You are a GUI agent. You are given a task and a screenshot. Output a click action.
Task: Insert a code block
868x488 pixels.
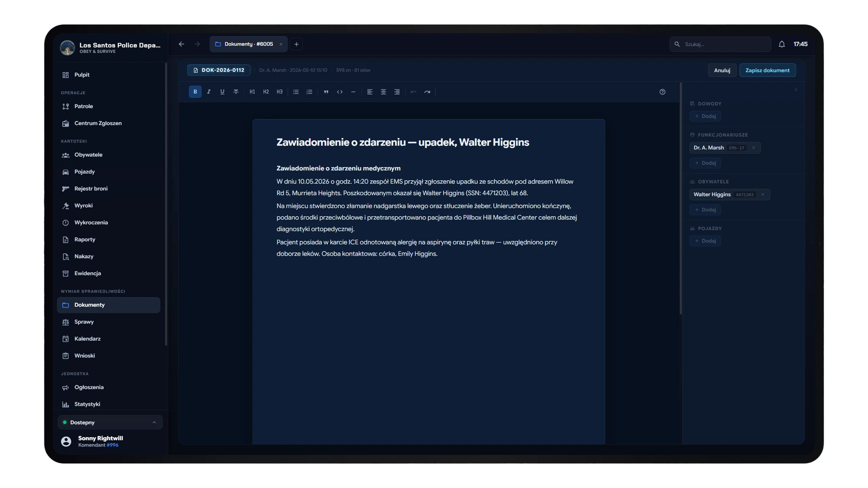339,91
